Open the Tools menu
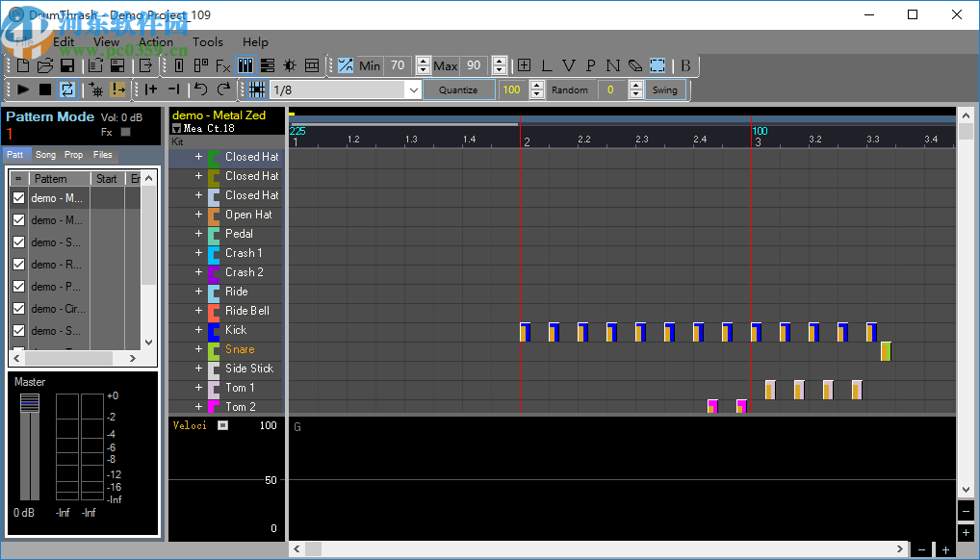Image resolution: width=980 pixels, height=560 pixels. click(207, 42)
